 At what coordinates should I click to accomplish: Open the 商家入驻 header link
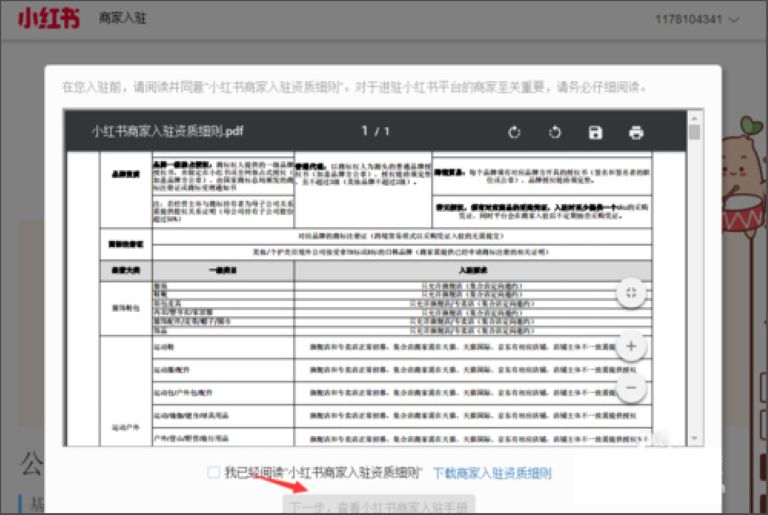pos(122,19)
